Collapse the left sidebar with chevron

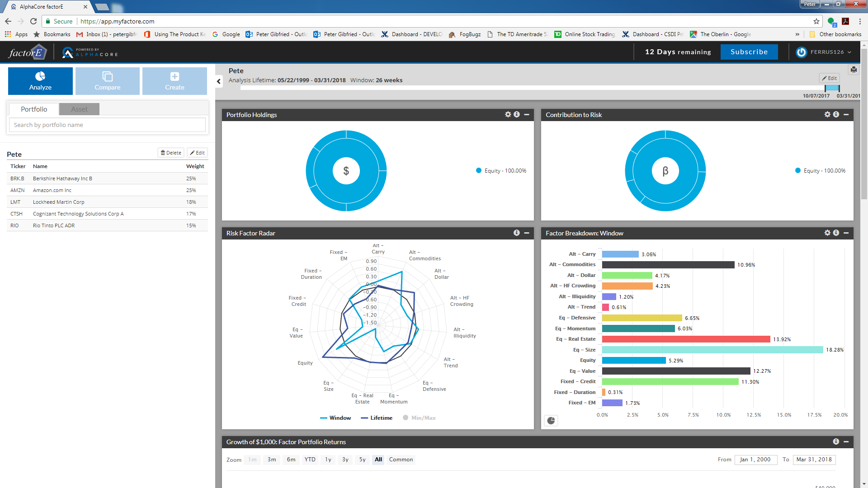pos(219,81)
